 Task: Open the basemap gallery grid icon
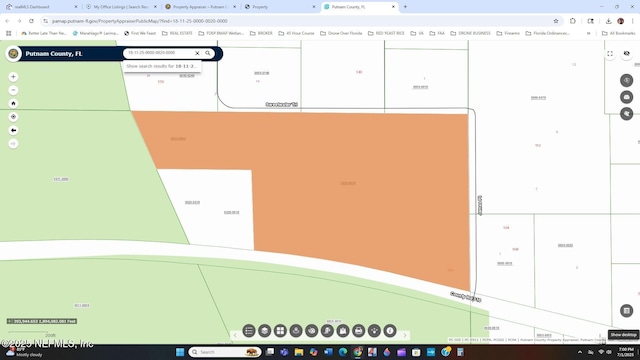280,331
